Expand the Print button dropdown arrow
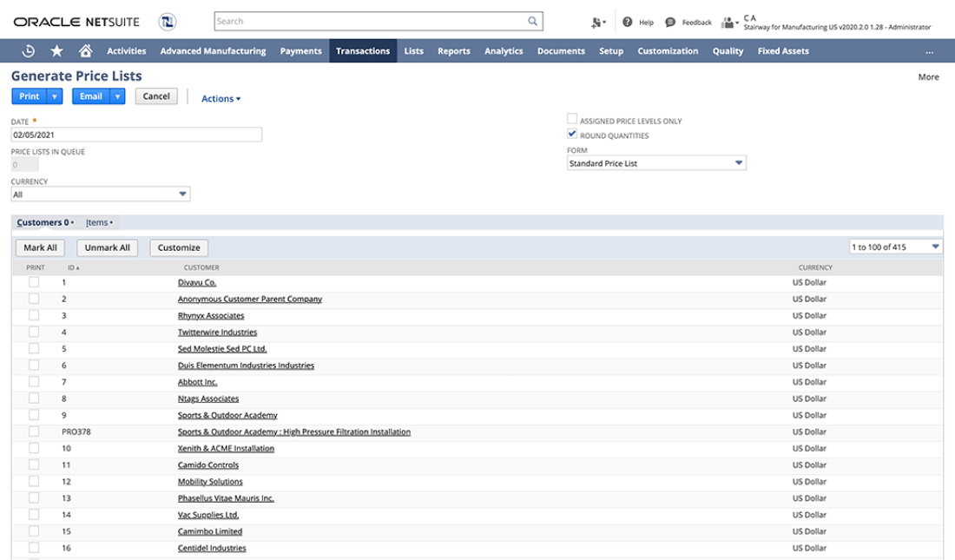 tap(55, 96)
